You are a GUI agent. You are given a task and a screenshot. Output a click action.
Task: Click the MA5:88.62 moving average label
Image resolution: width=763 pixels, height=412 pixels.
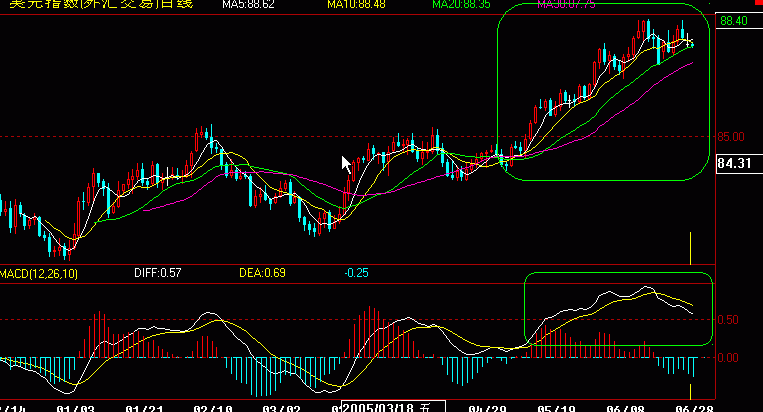coord(248,4)
